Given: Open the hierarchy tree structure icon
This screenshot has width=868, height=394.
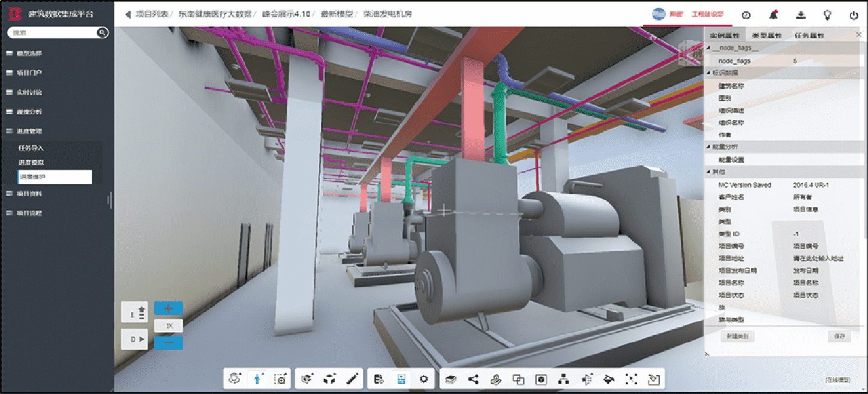Looking at the screenshot, I should pos(563,379).
